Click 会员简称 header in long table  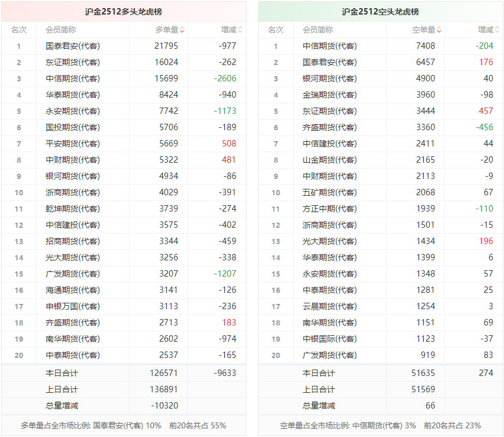tap(61, 30)
